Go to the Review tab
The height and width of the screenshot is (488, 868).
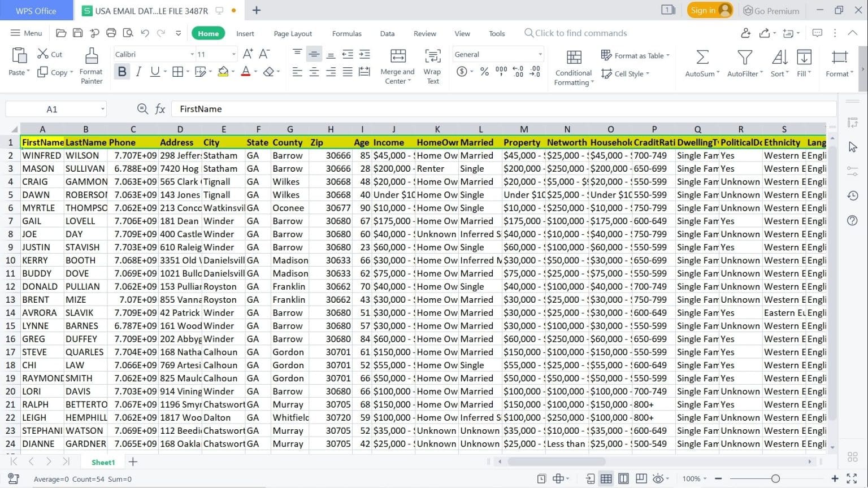[425, 33]
